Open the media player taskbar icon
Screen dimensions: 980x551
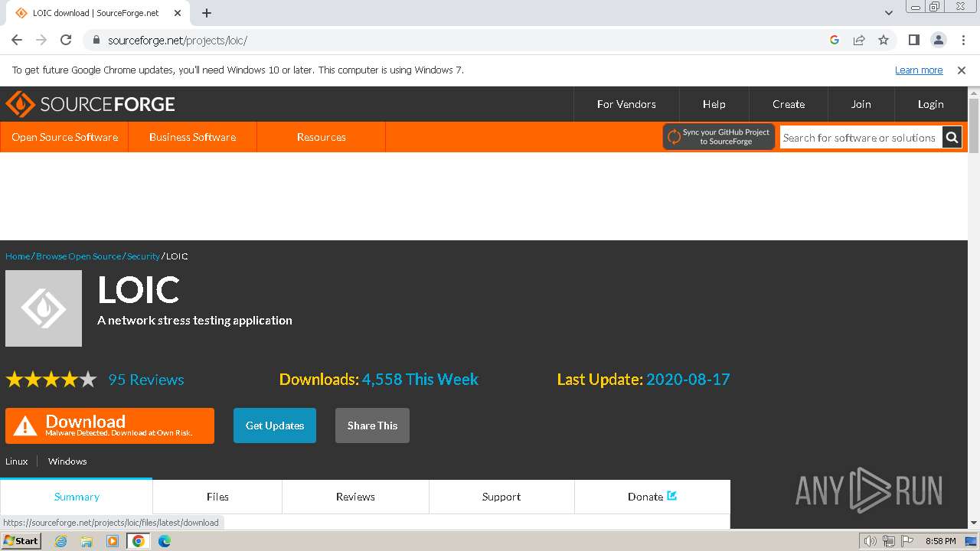click(113, 541)
